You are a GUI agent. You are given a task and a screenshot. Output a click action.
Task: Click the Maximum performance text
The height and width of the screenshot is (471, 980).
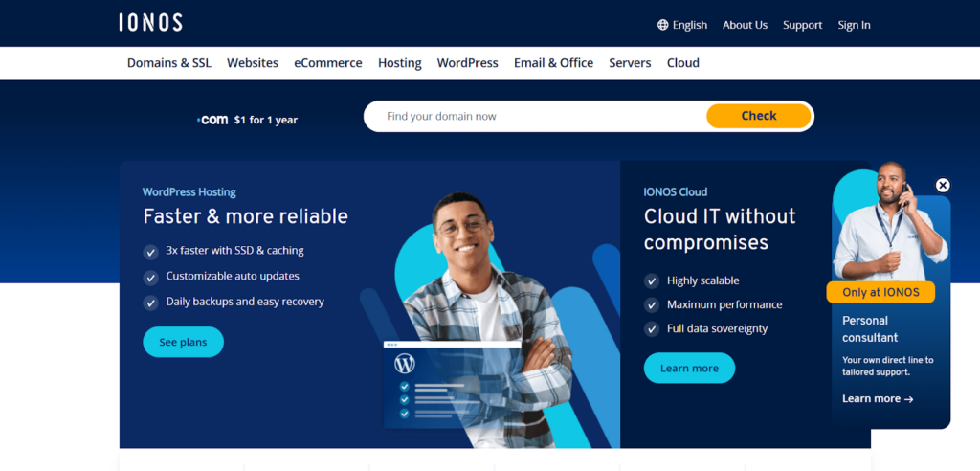724,304
